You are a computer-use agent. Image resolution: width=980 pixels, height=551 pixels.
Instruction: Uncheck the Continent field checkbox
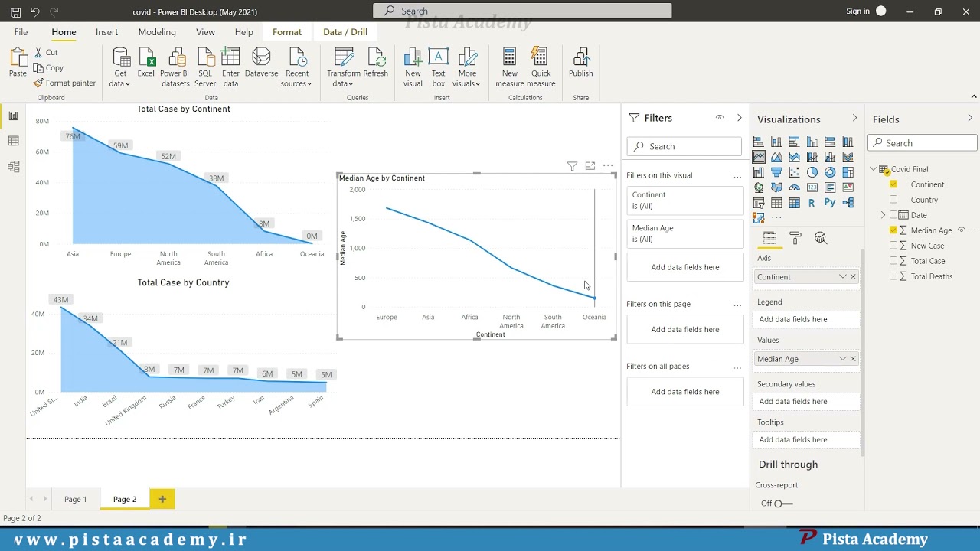coord(893,184)
